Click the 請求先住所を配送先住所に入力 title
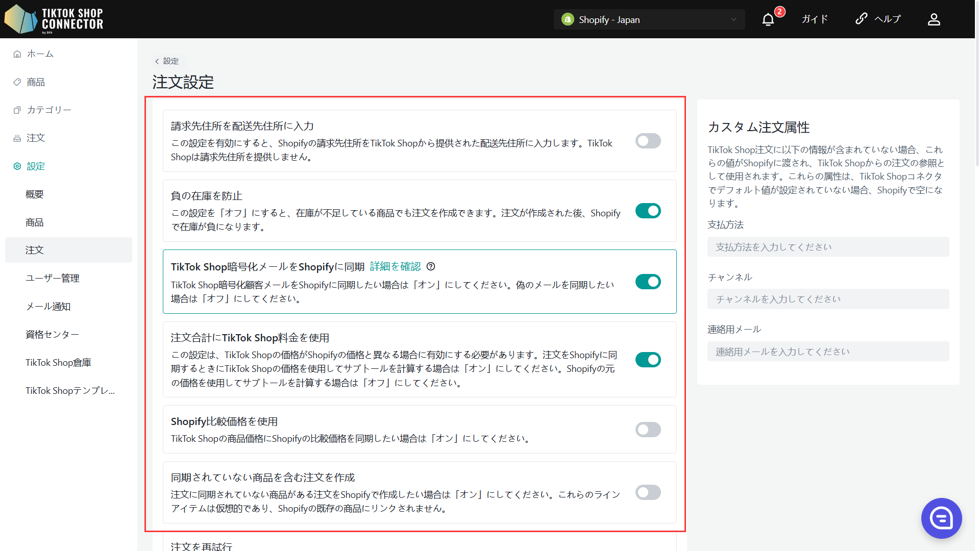Image resolution: width=980 pixels, height=551 pixels. 242,126
